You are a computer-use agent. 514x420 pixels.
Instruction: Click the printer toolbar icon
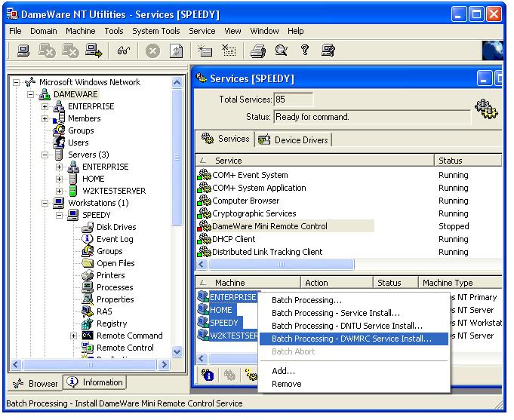pos(258,51)
